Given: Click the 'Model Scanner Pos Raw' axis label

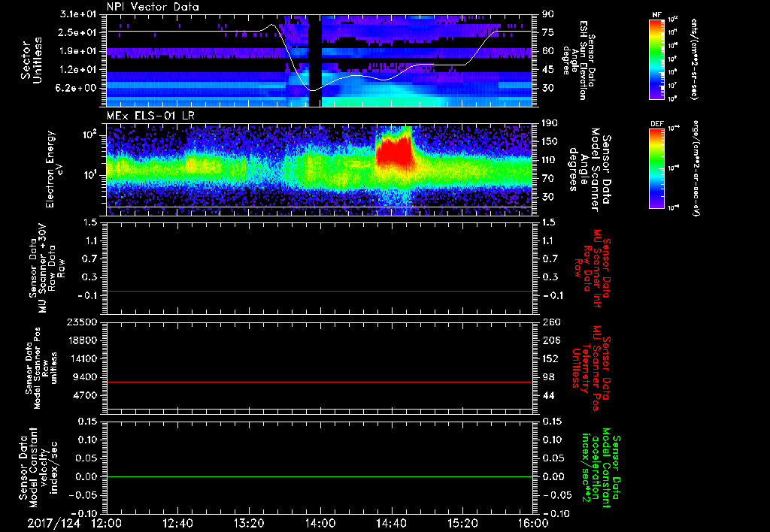Looking at the screenshot, I should pyautogui.click(x=42, y=368).
